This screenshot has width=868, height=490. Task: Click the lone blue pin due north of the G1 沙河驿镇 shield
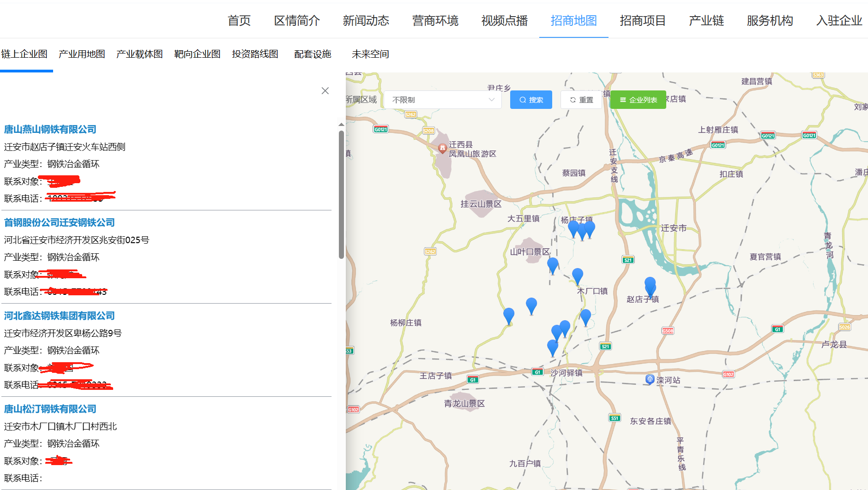pyautogui.click(x=531, y=305)
